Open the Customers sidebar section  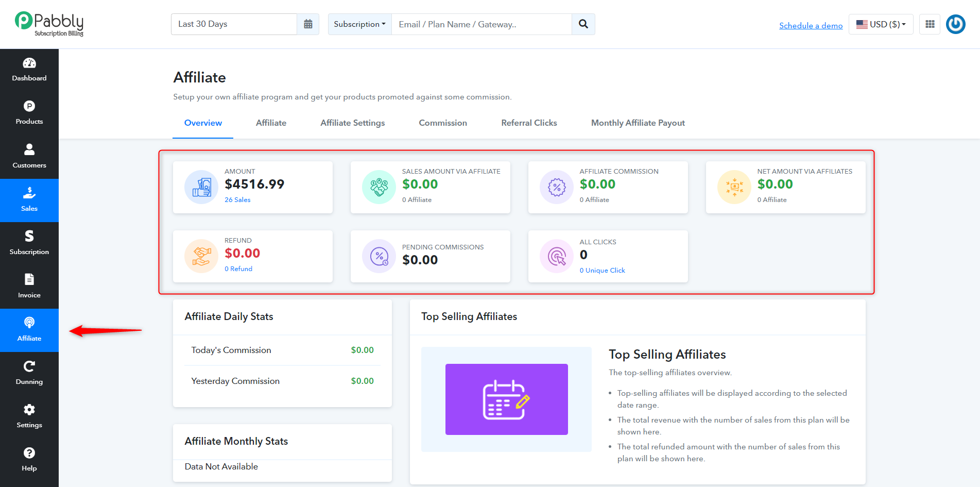click(29, 157)
